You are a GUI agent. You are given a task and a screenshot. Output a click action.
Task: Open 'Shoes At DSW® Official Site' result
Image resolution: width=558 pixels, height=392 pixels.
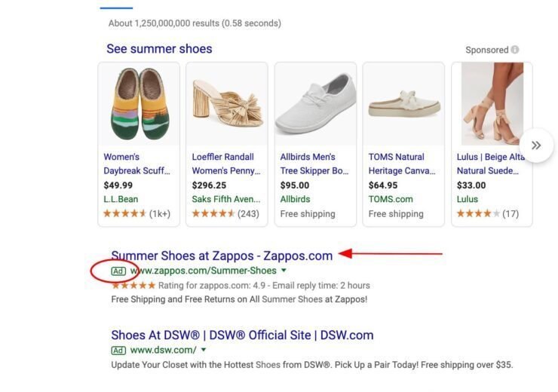(x=242, y=335)
